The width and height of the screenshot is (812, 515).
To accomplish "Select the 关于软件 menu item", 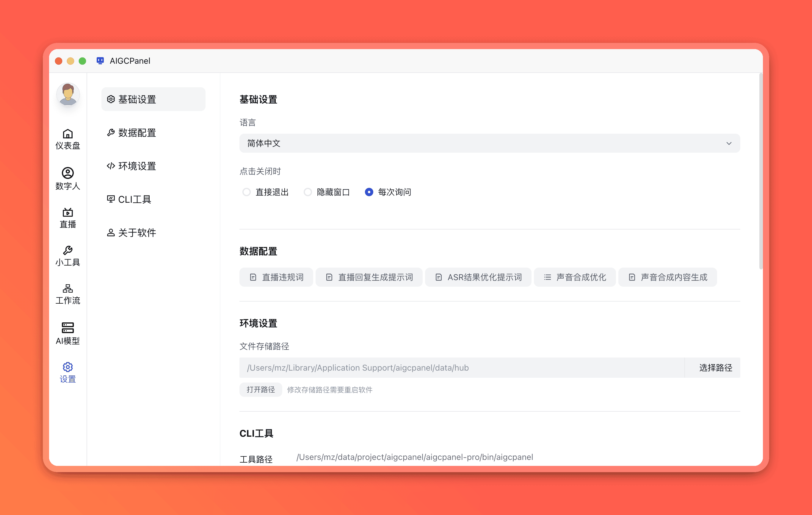I will tap(153, 233).
